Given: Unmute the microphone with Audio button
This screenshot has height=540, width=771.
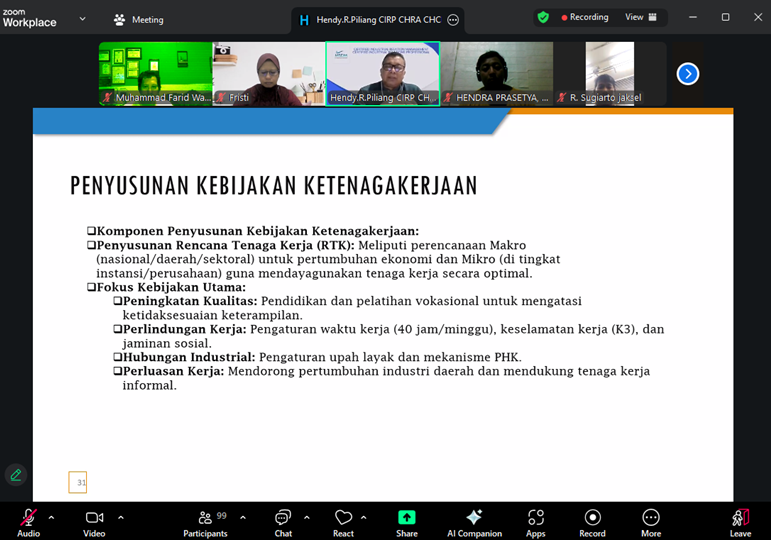Looking at the screenshot, I should (x=29, y=523).
